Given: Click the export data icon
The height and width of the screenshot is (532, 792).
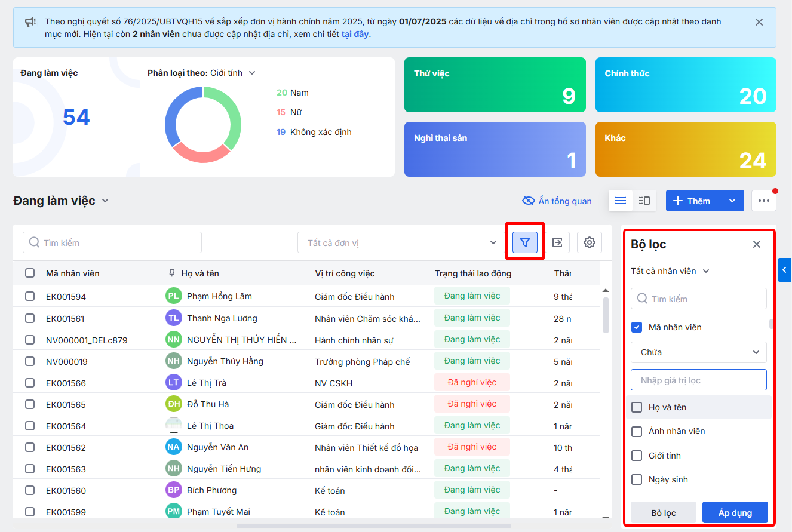Looking at the screenshot, I should (x=557, y=242).
